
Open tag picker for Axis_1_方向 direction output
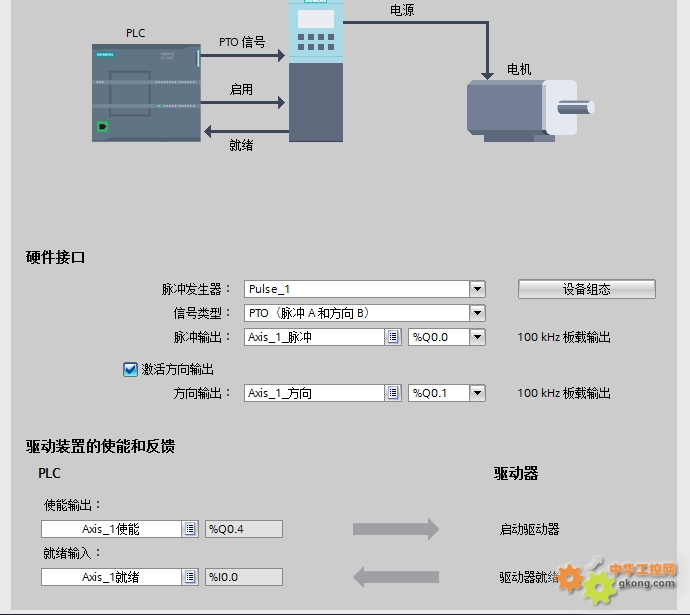[x=393, y=393]
